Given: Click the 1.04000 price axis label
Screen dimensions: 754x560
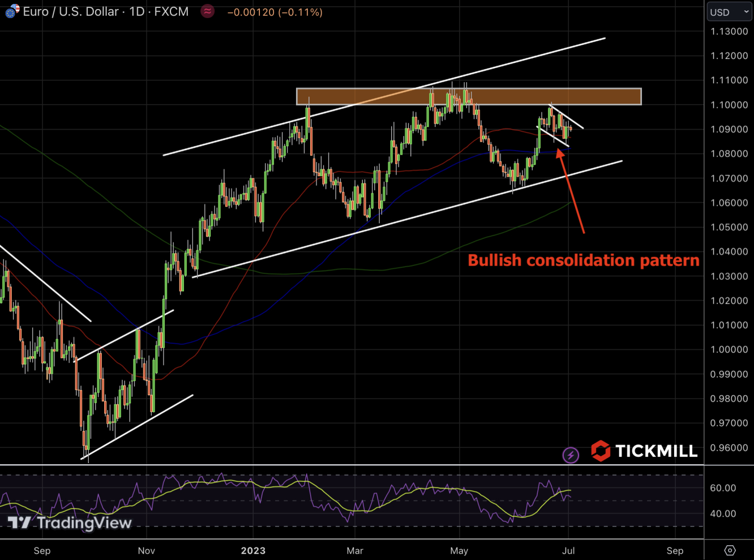Looking at the screenshot, I should 729,251.
